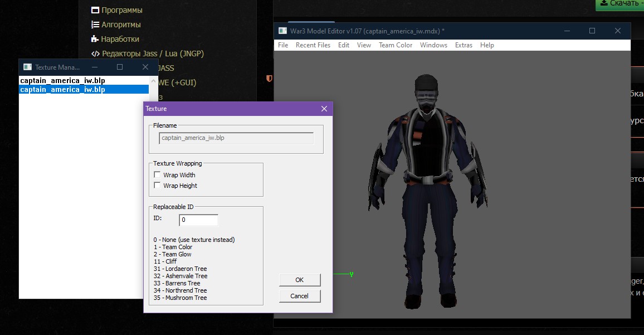
Task: Close the Texture dialog with X
Action: (x=324, y=109)
